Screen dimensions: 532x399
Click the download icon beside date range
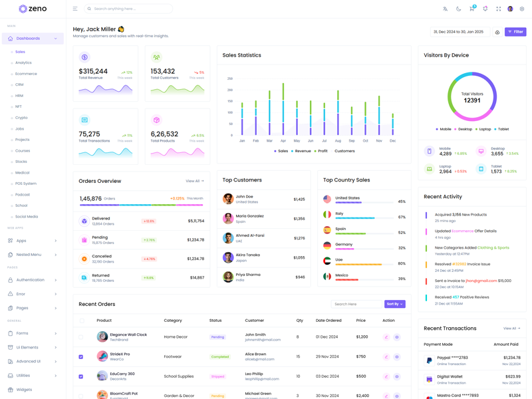point(497,32)
